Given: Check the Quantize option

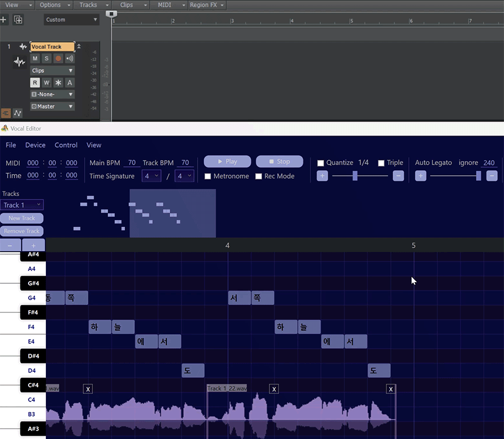Looking at the screenshot, I should point(321,163).
